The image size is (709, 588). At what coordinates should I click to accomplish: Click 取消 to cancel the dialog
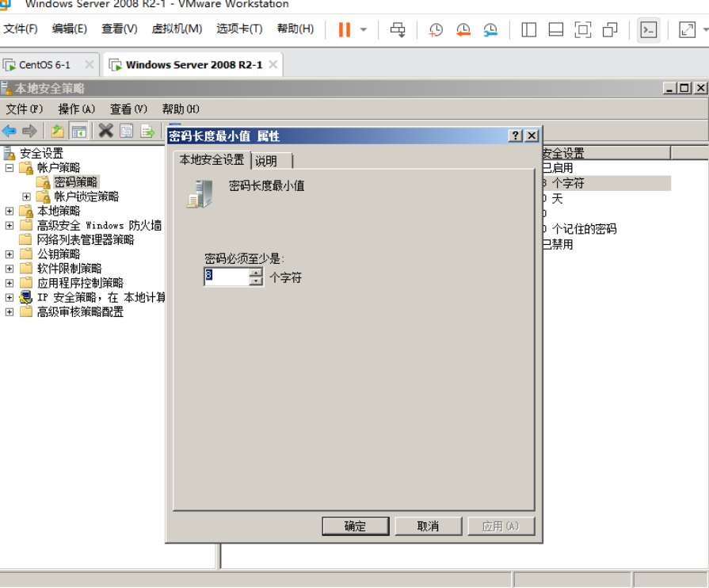[x=429, y=526]
